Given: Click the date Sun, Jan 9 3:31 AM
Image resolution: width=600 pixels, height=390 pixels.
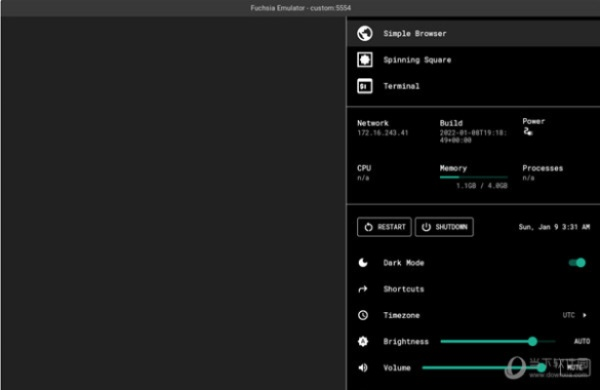Looking at the screenshot, I should [x=554, y=227].
